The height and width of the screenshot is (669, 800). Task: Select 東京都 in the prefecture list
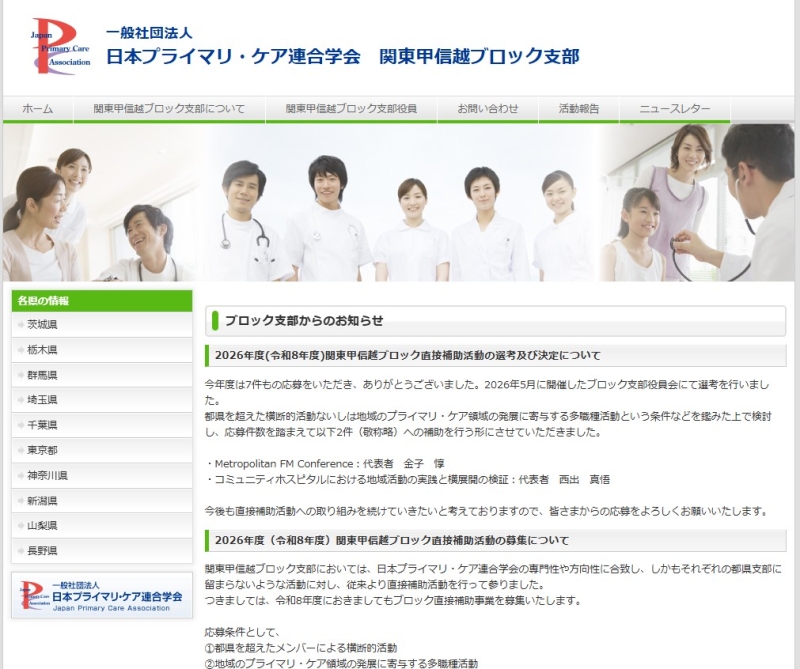point(102,450)
